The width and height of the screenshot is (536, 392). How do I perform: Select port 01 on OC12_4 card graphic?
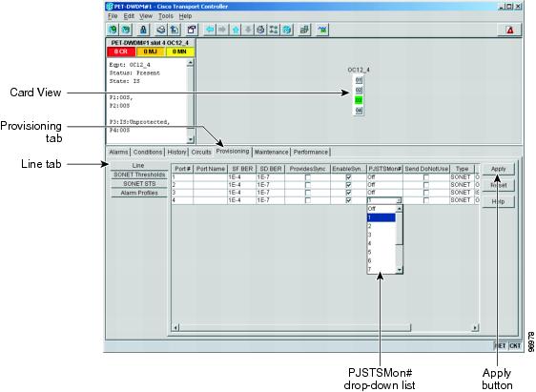click(x=359, y=80)
